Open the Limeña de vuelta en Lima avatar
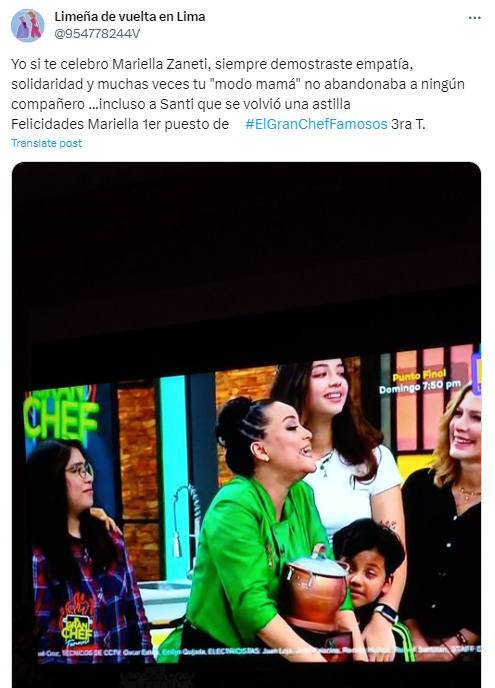The height and width of the screenshot is (688, 495). 27,25
